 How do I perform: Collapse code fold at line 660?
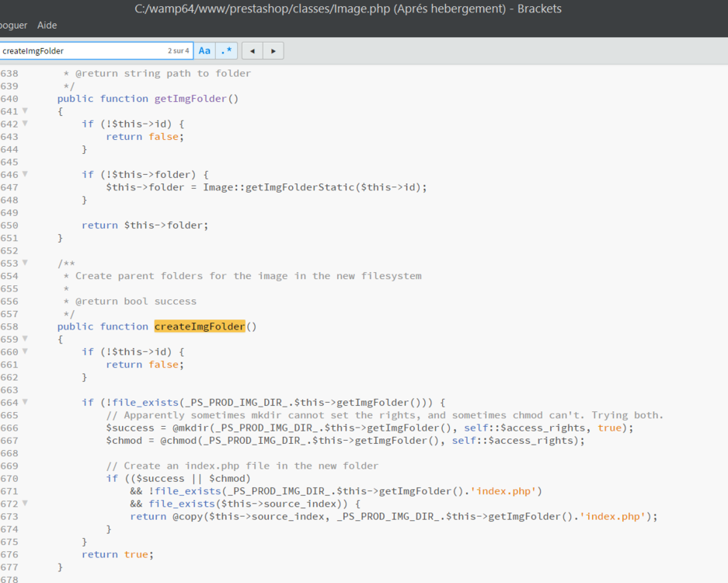click(x=25, y=351)
